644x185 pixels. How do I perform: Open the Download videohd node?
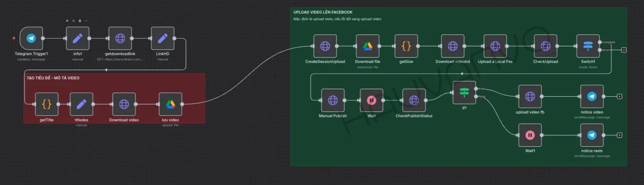(453, 46)
